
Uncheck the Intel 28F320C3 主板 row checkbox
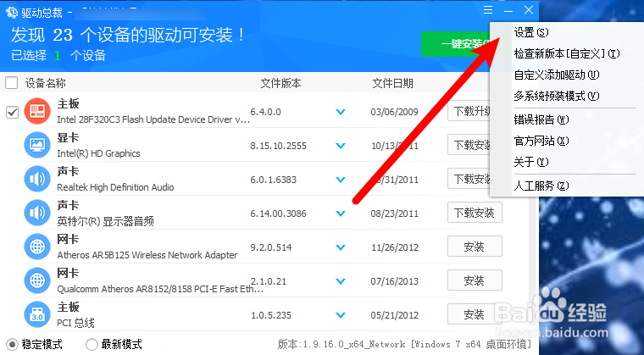pyautogui.click(x=13, y=112)
